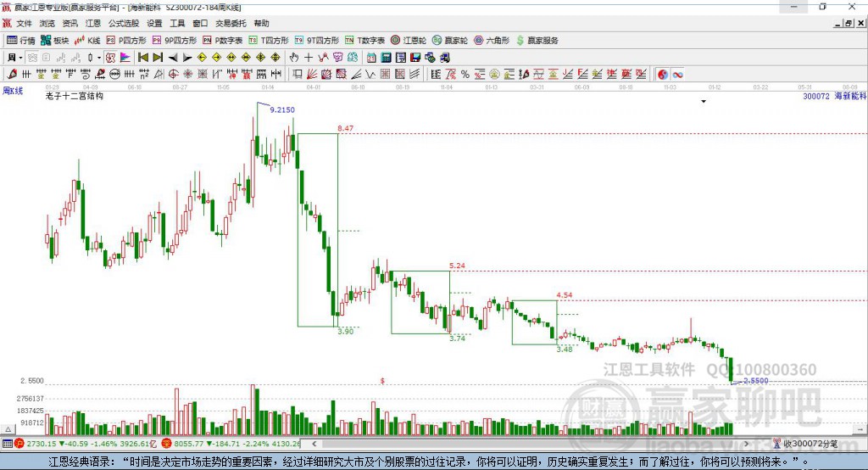
Task: Open the 周 period dropdown
Action: point(15,58)
